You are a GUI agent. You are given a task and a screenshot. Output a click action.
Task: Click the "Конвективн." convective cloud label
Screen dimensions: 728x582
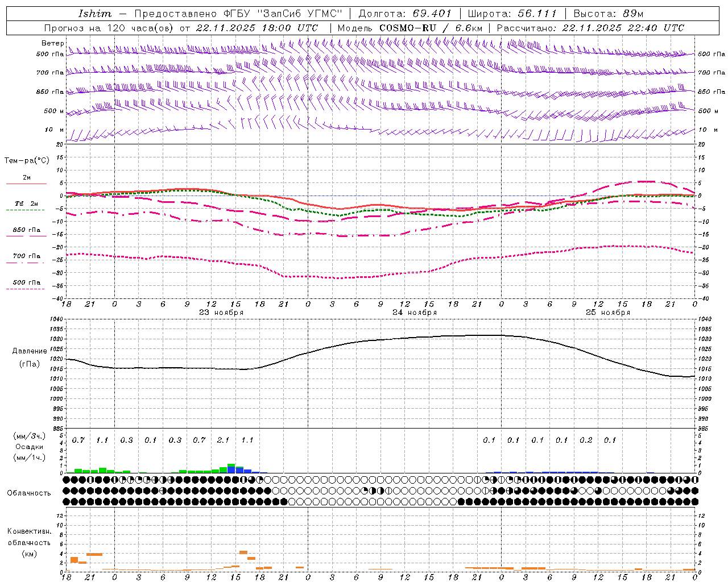point(29,531)
